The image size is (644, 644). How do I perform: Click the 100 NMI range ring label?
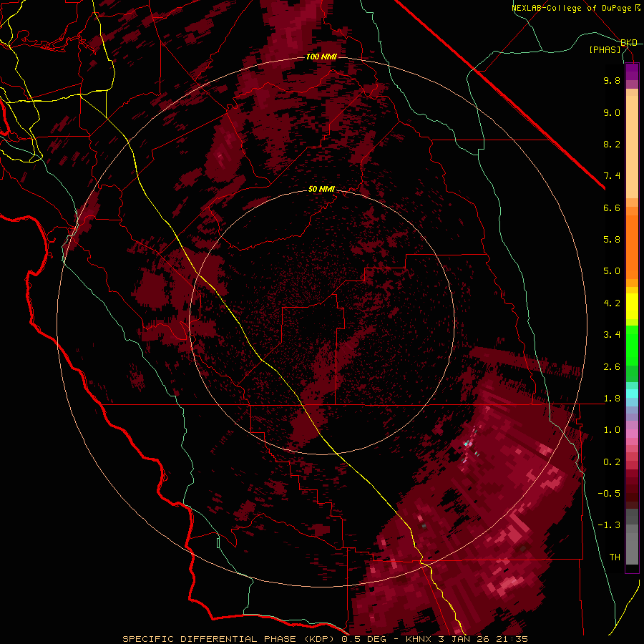(x=321, y=57)
